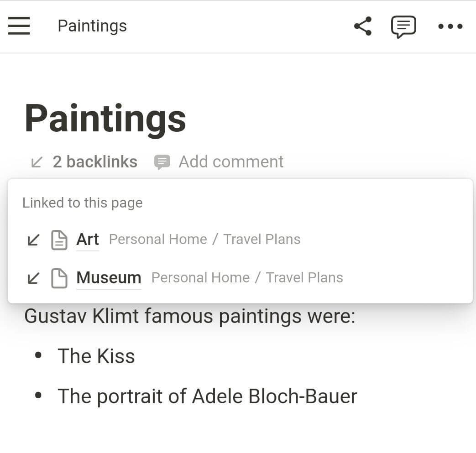This screenshot has height=453, width=476.
Task: Open the hamburger sidebar menu
Action: click(x=19, y=26)
